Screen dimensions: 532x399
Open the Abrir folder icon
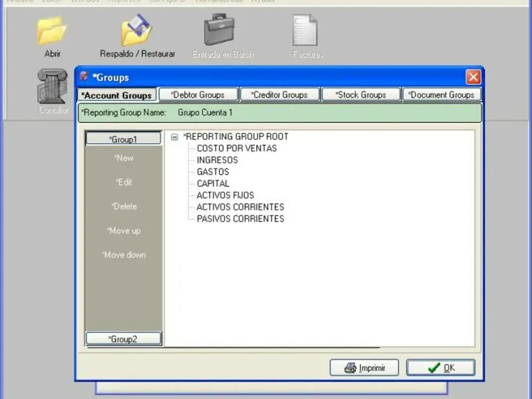coord(52,31)
